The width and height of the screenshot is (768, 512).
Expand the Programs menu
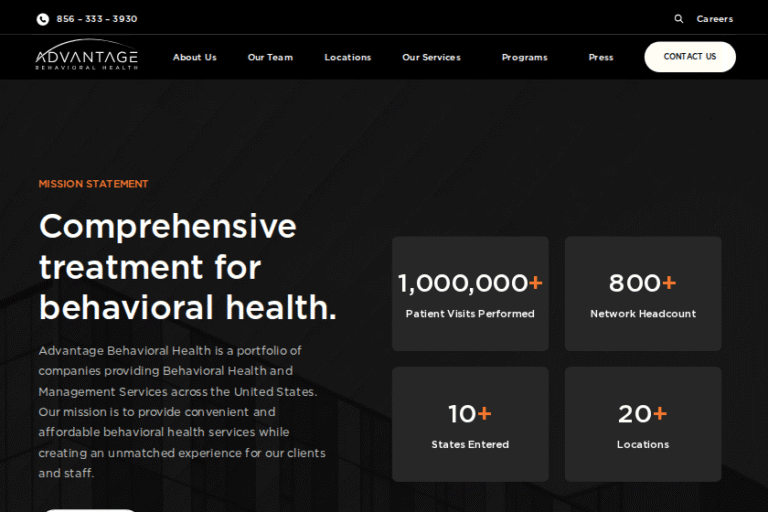[524, 58]
